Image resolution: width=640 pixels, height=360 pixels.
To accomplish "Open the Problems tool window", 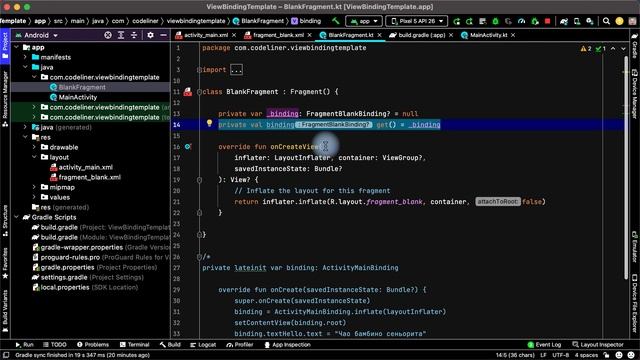I will click(x=93, y=345).
